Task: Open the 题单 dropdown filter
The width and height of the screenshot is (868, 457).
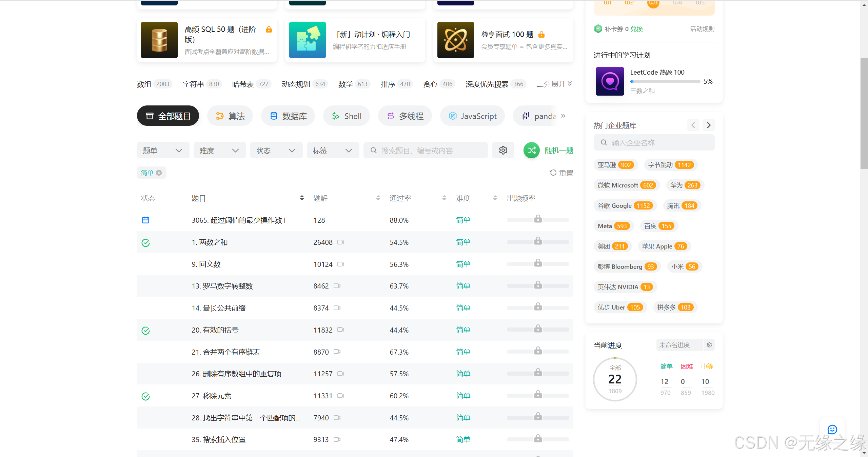Action: 163,150
